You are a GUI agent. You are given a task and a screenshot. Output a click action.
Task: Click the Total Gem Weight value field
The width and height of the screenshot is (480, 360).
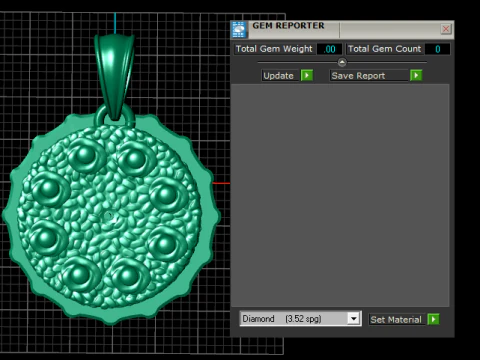coord(329,49)
